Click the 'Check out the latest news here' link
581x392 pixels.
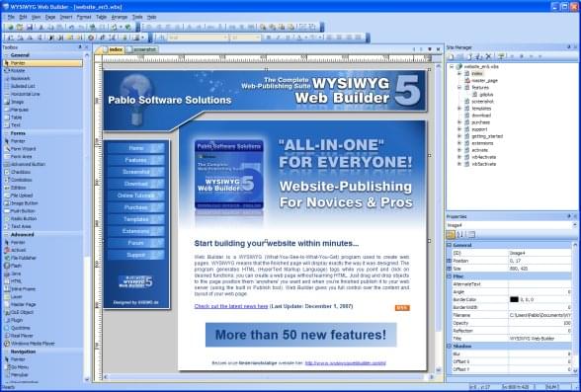click(231, 306)
